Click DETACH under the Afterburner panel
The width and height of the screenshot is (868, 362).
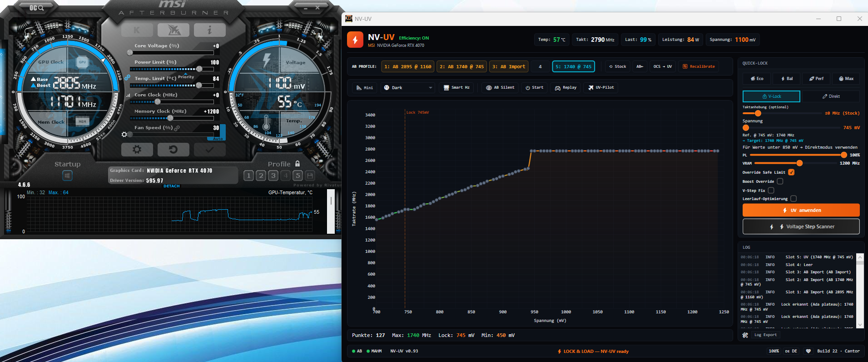(x=172, y=186)
